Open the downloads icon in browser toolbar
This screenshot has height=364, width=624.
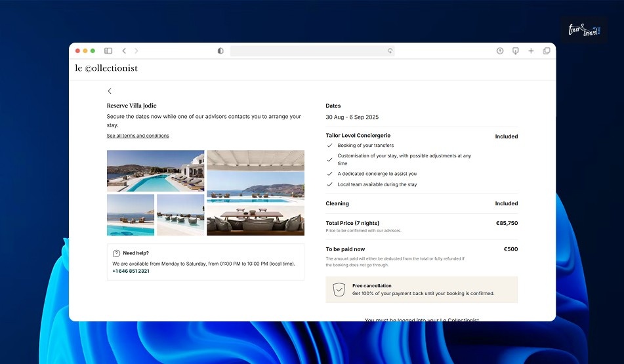pyautogui.click(x=515, y=51)
